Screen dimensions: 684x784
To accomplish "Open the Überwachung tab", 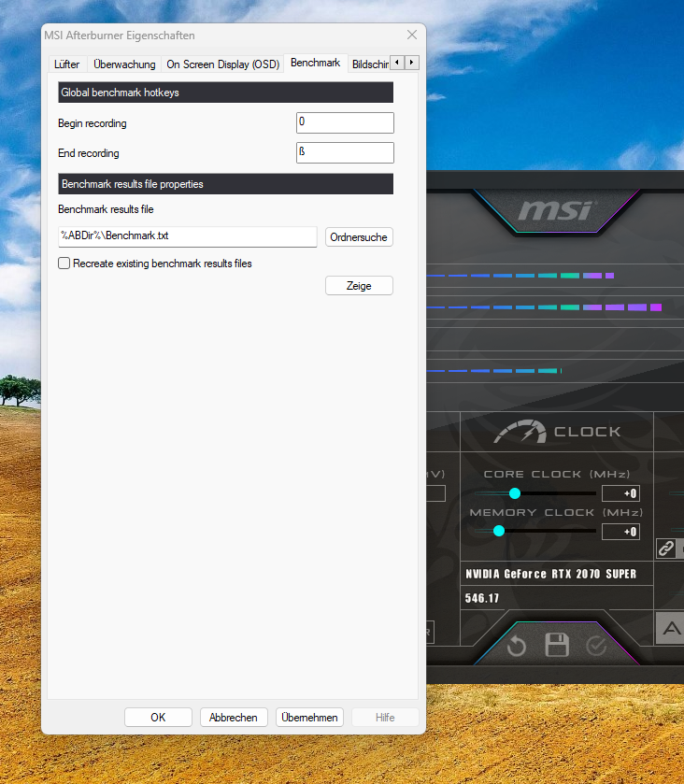I will tap(124, 64).
